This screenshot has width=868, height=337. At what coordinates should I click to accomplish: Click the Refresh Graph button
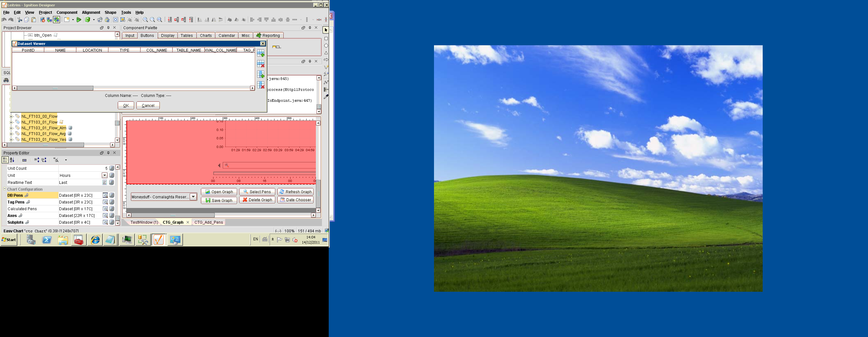pyautogui.click(x=296, y=192)
